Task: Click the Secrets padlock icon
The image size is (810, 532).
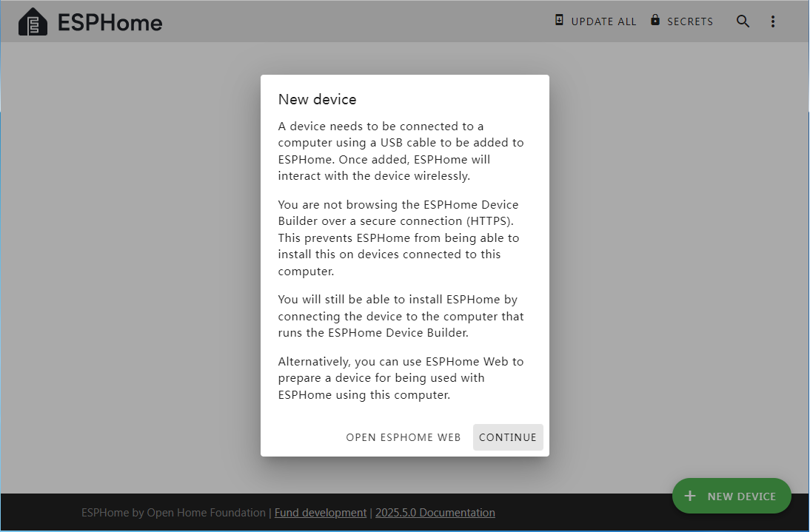Action: tap(655, 21)
